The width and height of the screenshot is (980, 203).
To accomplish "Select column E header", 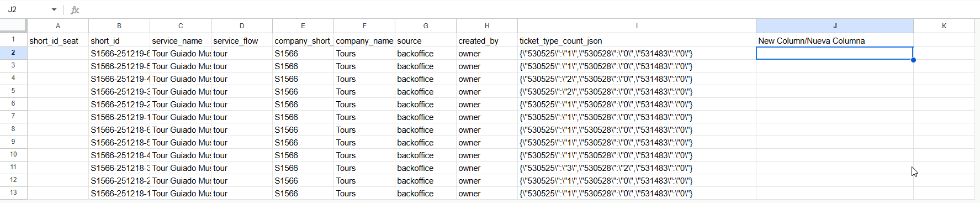I will coord(303,26).
